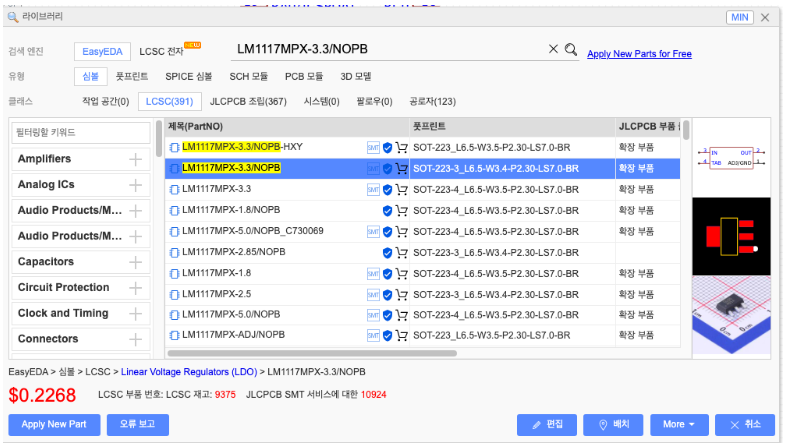Expand the Amplifiers category
The image size is (792, 447).
[135, 160]
